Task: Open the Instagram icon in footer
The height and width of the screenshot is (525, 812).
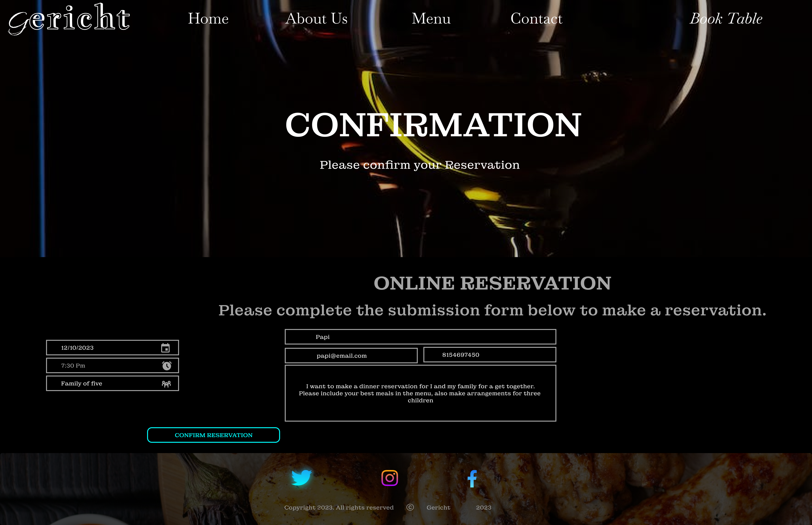Action: pyautogui.click(x=390, y=478)
